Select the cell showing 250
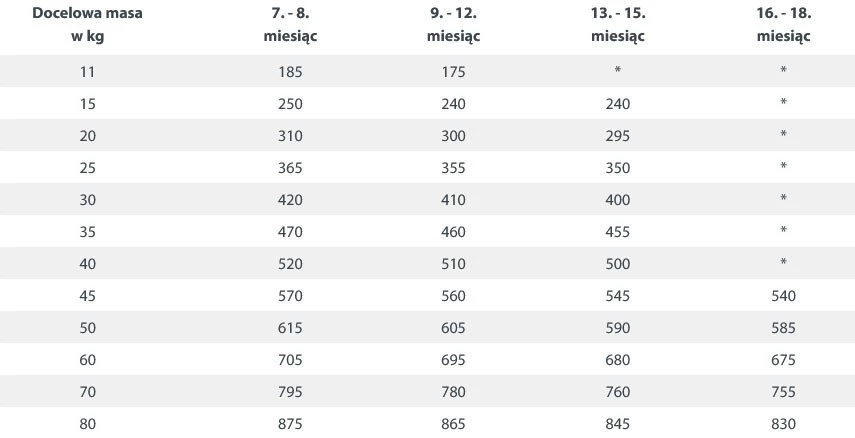This screenshot has height=438, width=855. 291,104
